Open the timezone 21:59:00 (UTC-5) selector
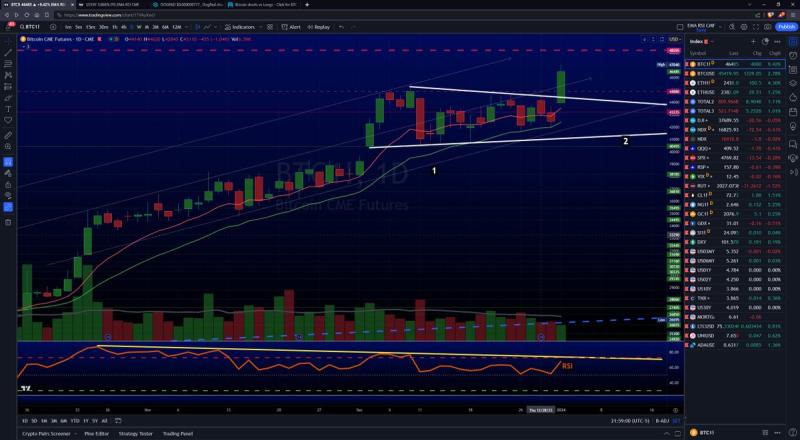 631,421
